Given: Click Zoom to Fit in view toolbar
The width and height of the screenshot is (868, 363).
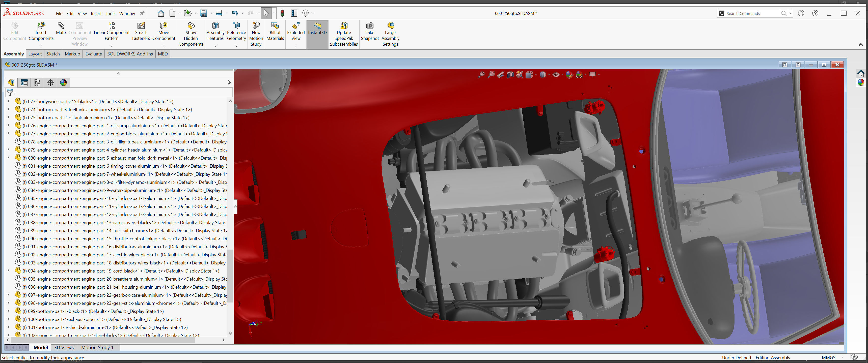Looking at the screenshot, I should (x=481, y=74).
